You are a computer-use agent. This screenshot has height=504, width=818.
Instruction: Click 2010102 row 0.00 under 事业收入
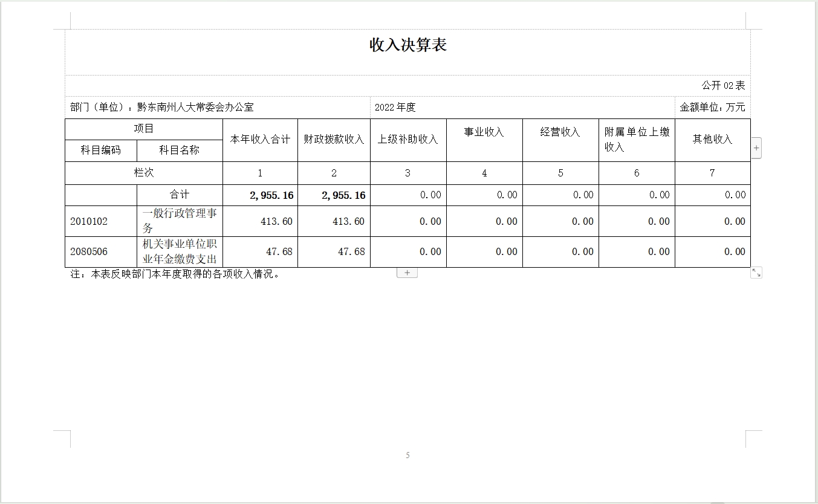pos(507,221)
